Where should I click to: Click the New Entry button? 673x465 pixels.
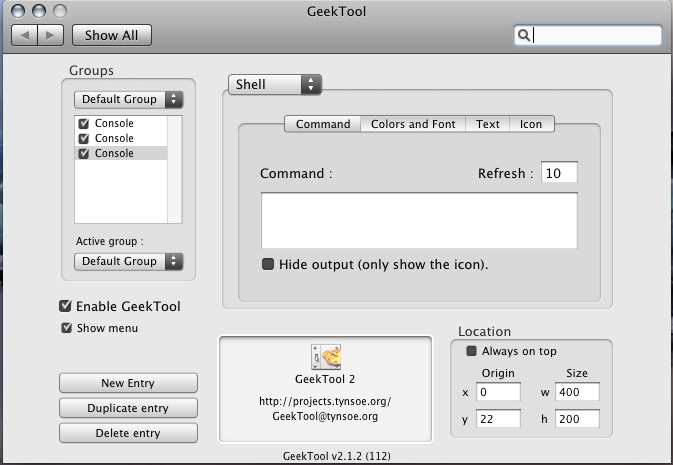(x=128, y=383)
